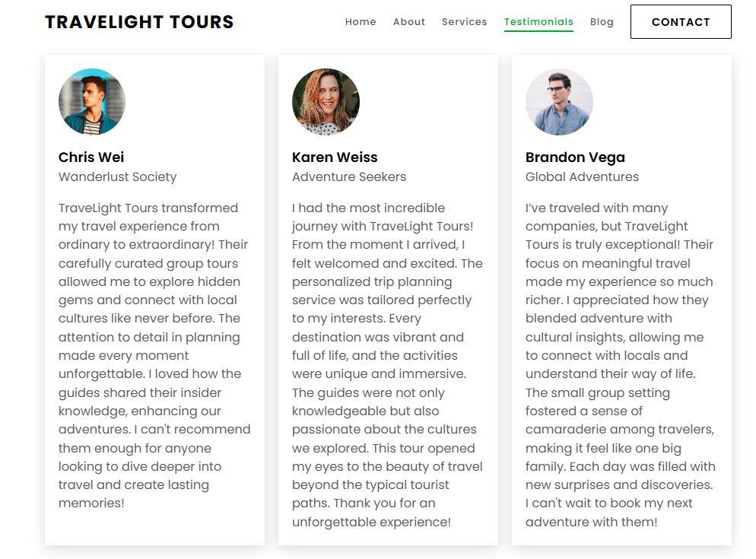Click Karen Weiss's review text
Screen dimensions: 756x559
click(387, 364)
